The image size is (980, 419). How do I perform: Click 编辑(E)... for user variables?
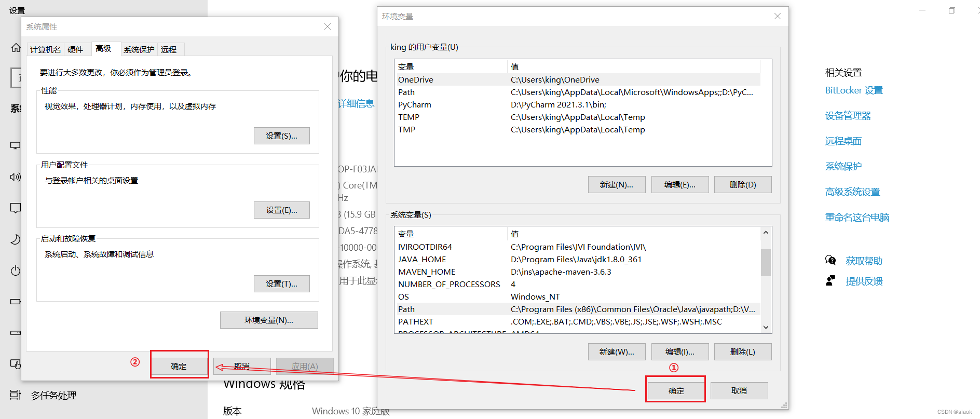680,184
